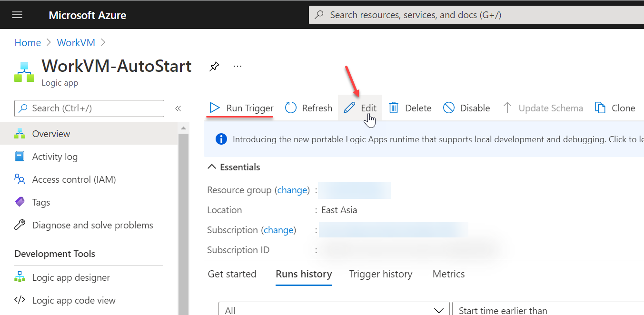644x315 pixels.
Task: Click the WorkVM-AutoStart Logic app icon
Action: pos(24,71)
